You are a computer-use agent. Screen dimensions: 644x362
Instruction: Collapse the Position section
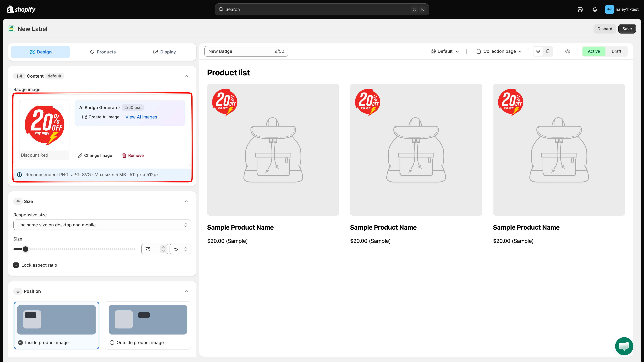(x=186, y=291)
